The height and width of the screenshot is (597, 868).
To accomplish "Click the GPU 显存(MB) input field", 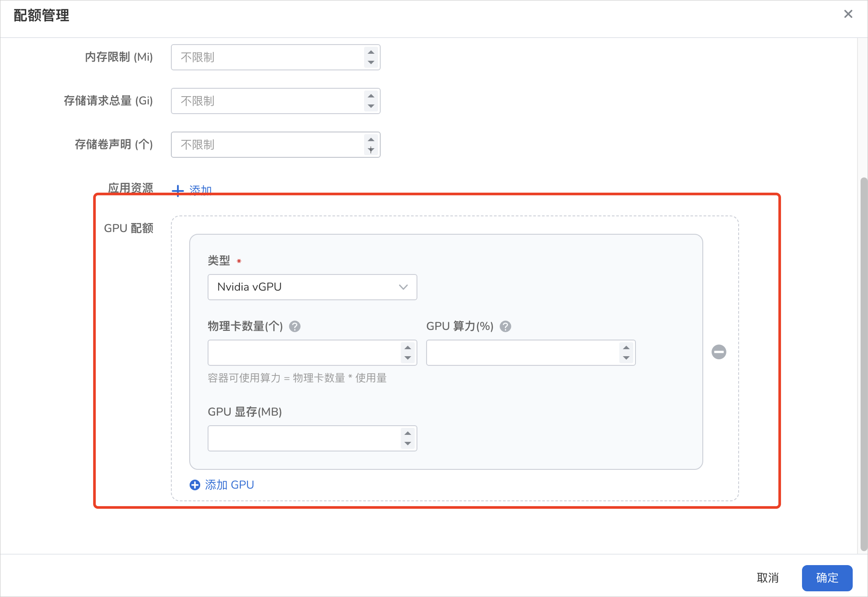I will 312,438.
